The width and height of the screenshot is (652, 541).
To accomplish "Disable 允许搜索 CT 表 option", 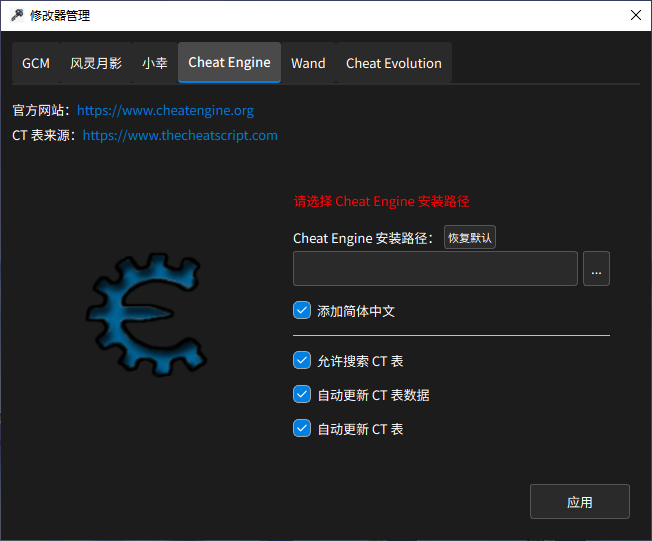I will coord(302,361).
